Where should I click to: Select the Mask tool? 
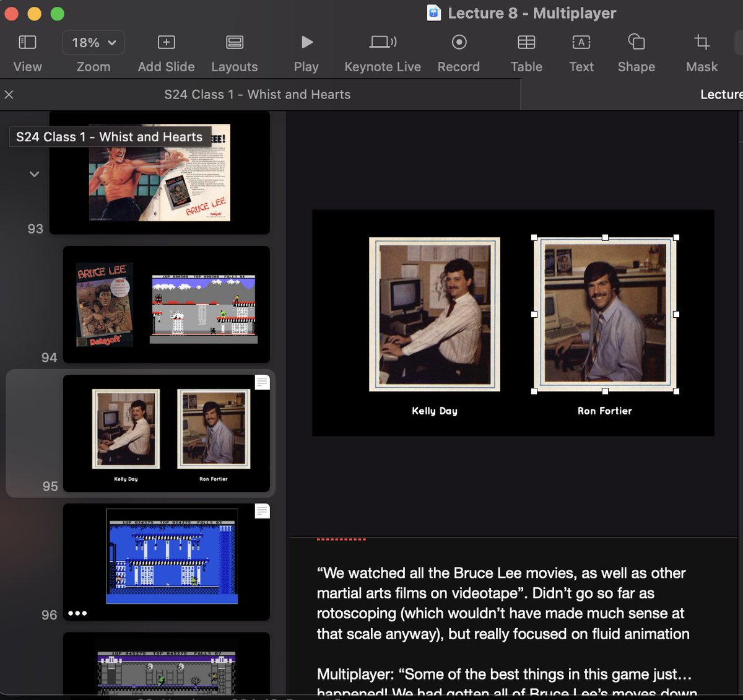(x=702, y=43)
